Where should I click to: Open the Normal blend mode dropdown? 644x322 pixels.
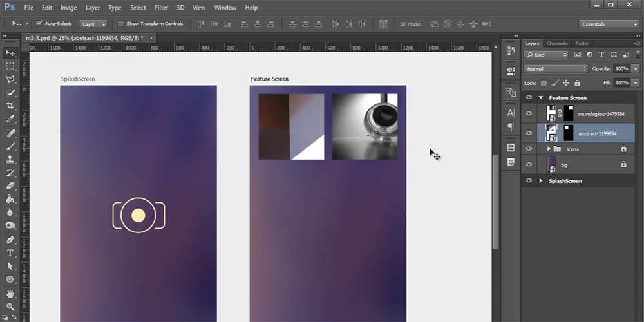click(x=556, y=69)
